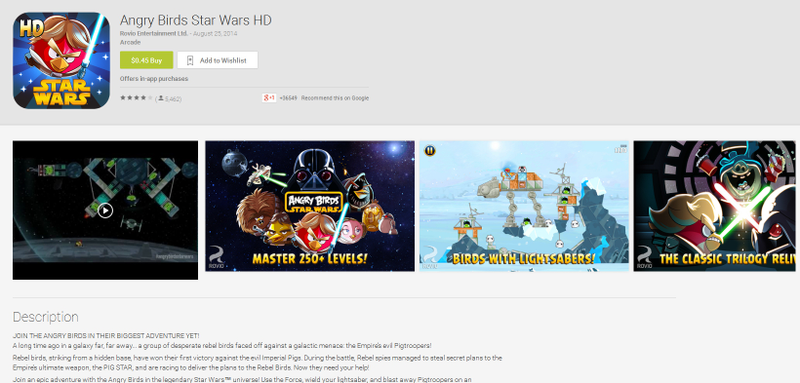Open the Arcade category link

pyautogui.click(x=130, y=42)
